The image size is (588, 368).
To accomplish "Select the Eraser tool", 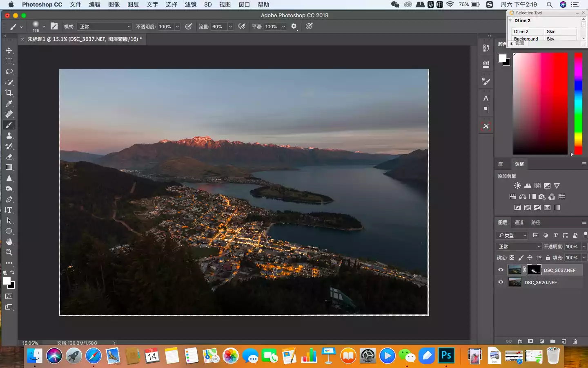I will (x=9, y=157).
